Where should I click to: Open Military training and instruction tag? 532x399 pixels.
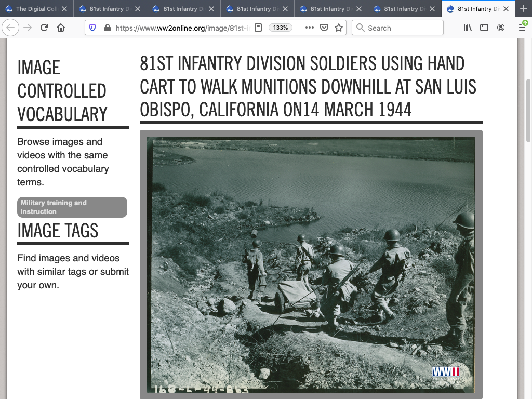(x=72, y=207)
